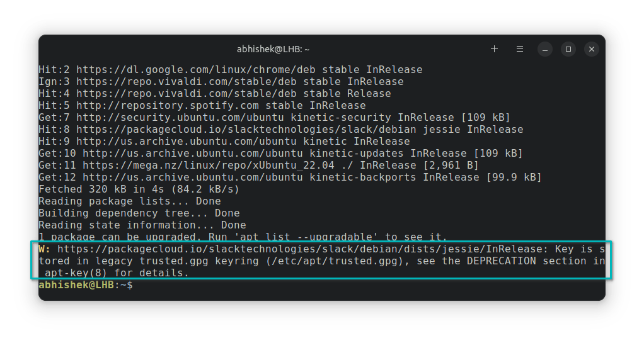This screenshot has height=343, width=644.
Task: Close the terminal window
Action: click(591, 49)
